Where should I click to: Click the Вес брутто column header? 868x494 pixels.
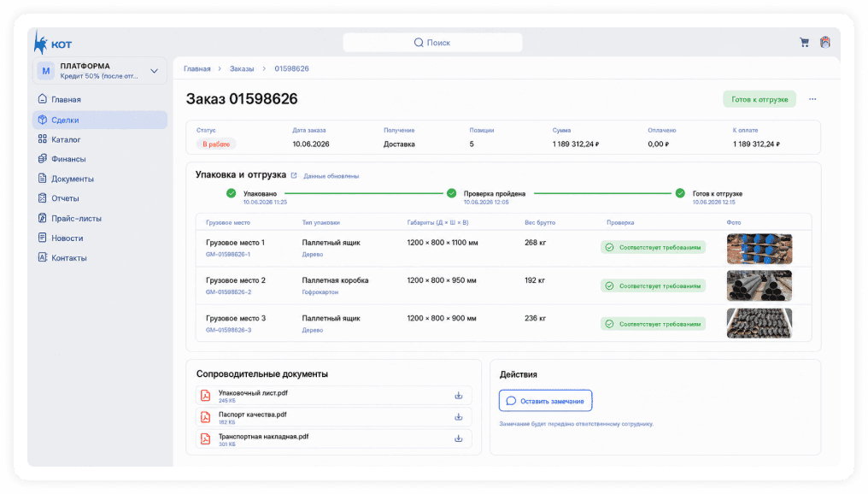coord(540,222)
